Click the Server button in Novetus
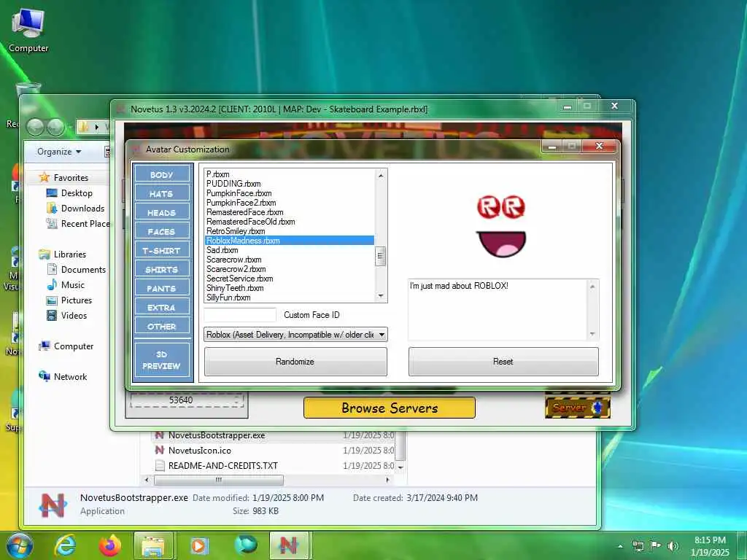Viewport: 747px width, 560px height. pos(578,408)
